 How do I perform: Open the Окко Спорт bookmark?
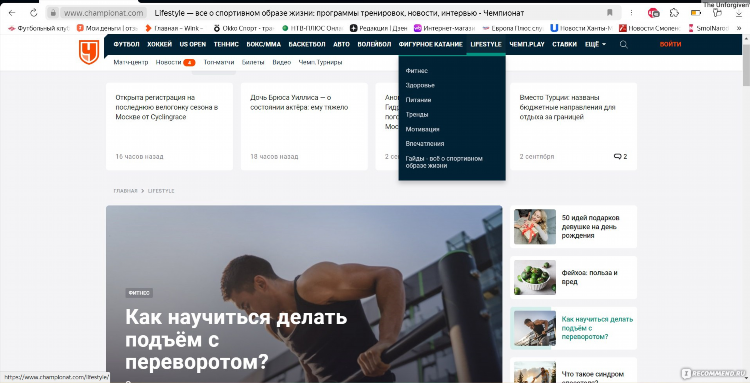point(243,28)
